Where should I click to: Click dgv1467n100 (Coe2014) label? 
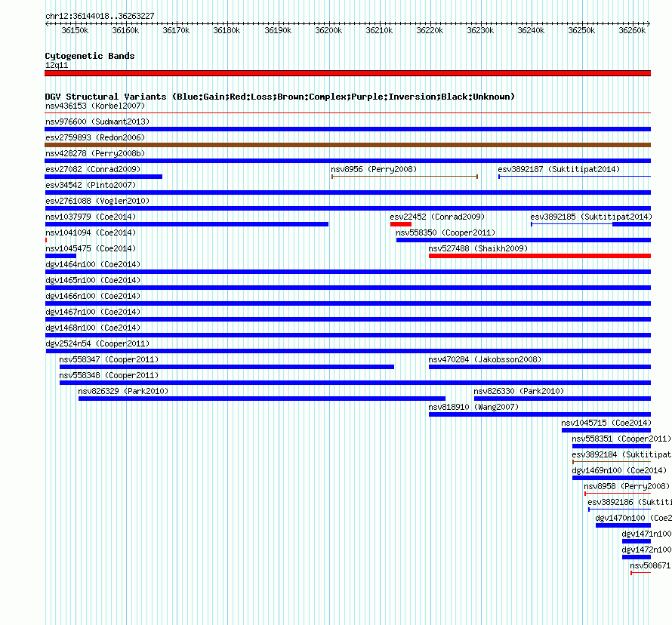pos(93,312)
